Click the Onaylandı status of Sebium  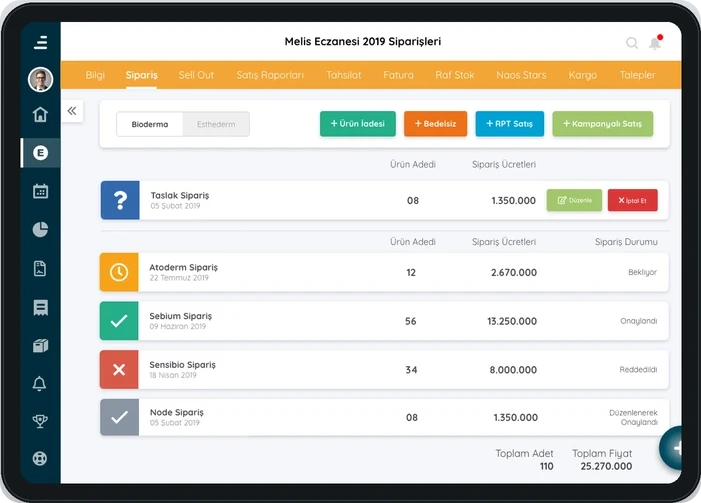639,321
